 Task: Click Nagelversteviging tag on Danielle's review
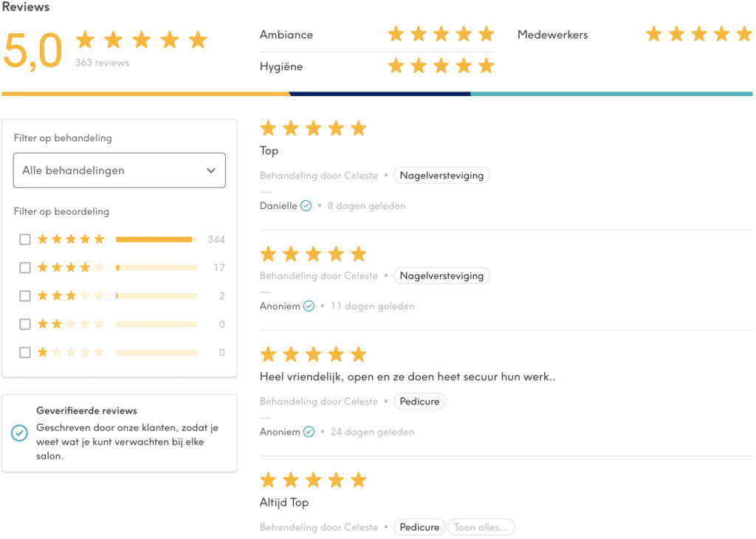[x=441, y=176]
